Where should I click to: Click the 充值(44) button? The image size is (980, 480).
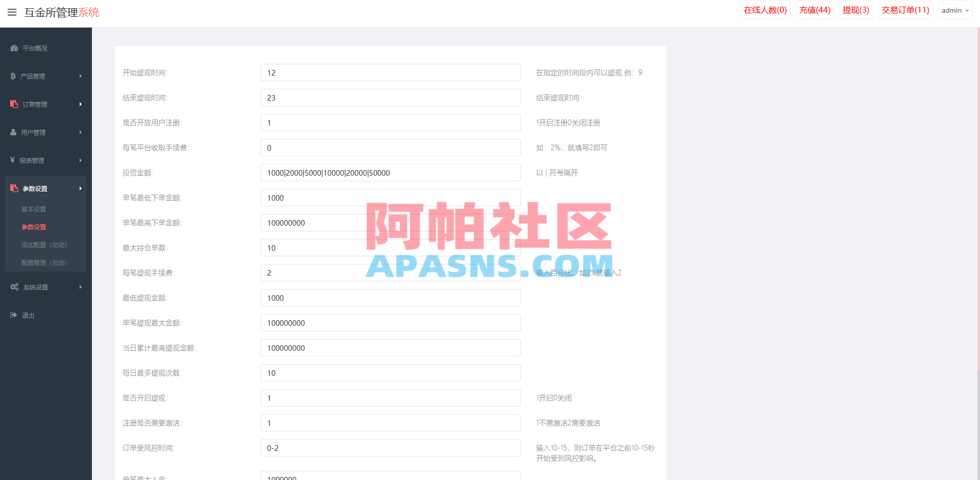tap(815, 10)
